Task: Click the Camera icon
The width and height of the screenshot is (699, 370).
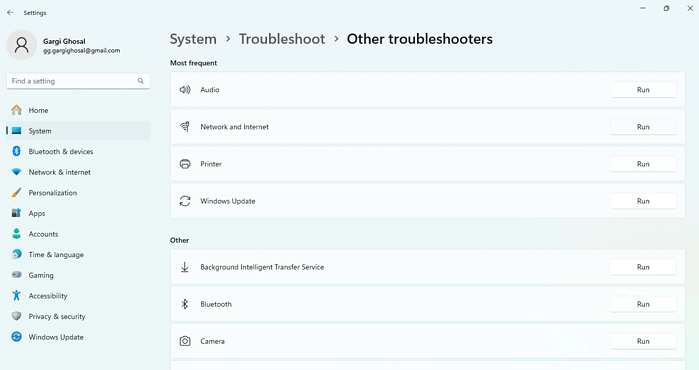Action: (x=185, y=341)
